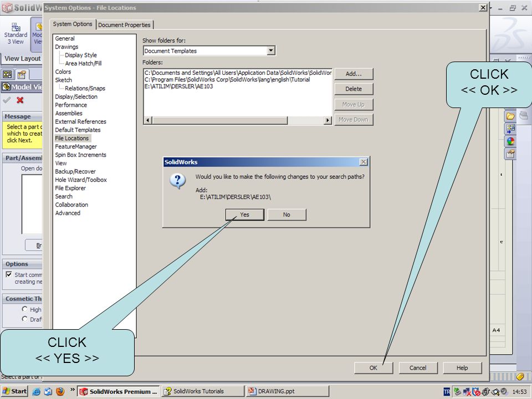Open the Show folders for dropdown
This screenshot has height=399, width=532.
pyautogui.click(x=271, y=51)
